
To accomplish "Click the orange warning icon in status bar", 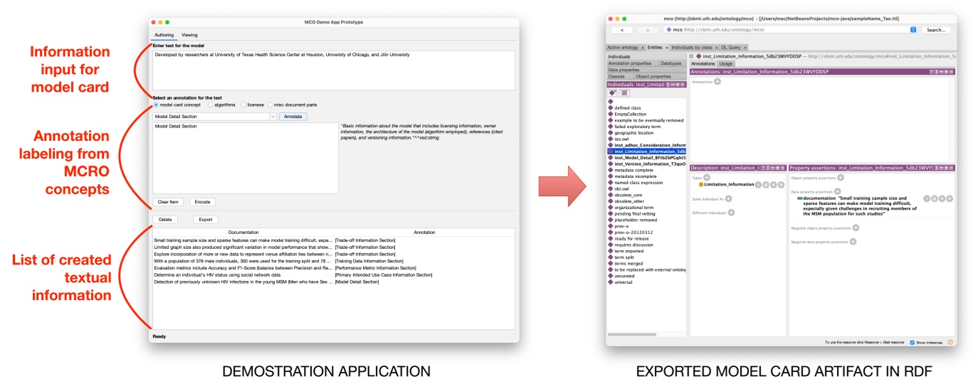I will click(950, 342).
